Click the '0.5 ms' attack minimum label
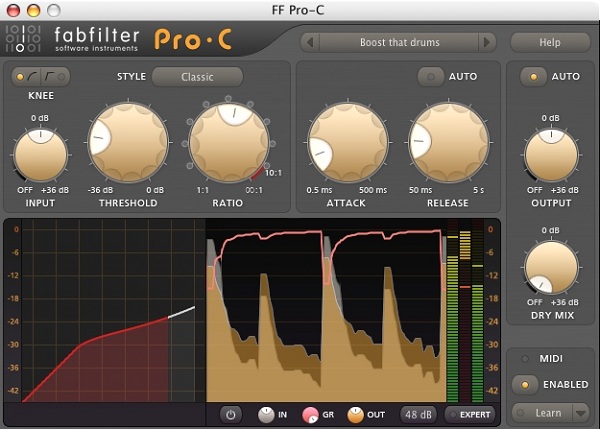Viewport: 600px width, 429px height. pyautogui.click(x=319, y=190)
